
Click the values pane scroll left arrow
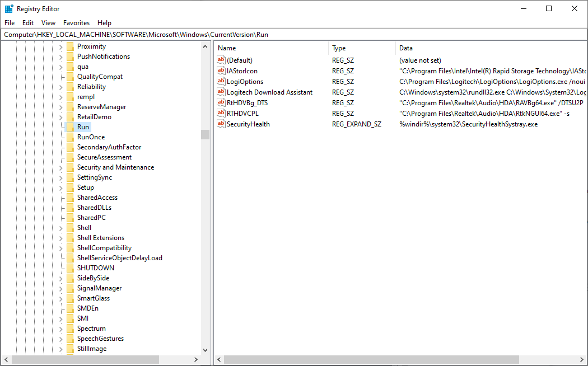coord(219,360)
